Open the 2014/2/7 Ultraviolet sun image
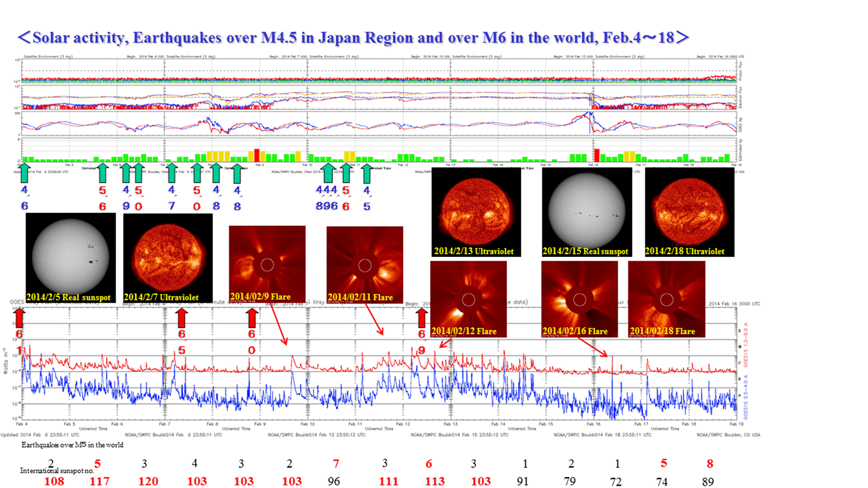868x488 pixels. 168,258
